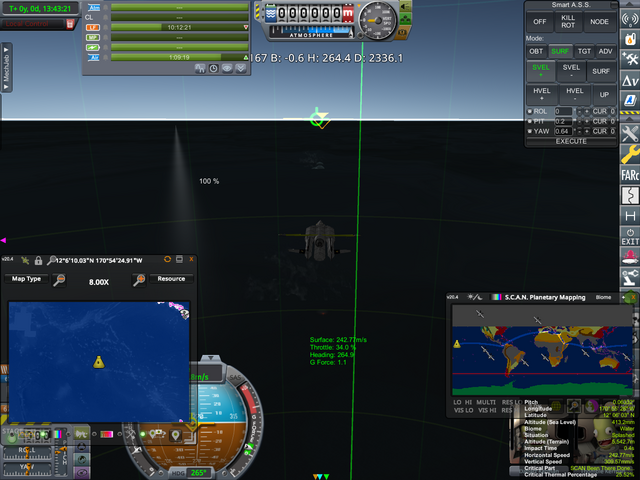Click the lock icon in zoom map header
640x480 pixels.
point(38,260)
